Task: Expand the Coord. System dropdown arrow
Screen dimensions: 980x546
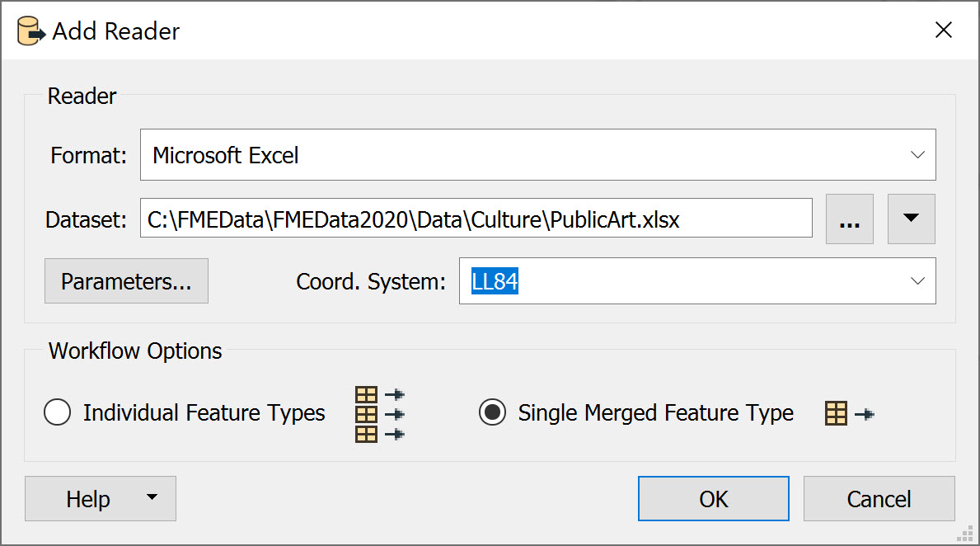Action: click(x=917, y=280)
